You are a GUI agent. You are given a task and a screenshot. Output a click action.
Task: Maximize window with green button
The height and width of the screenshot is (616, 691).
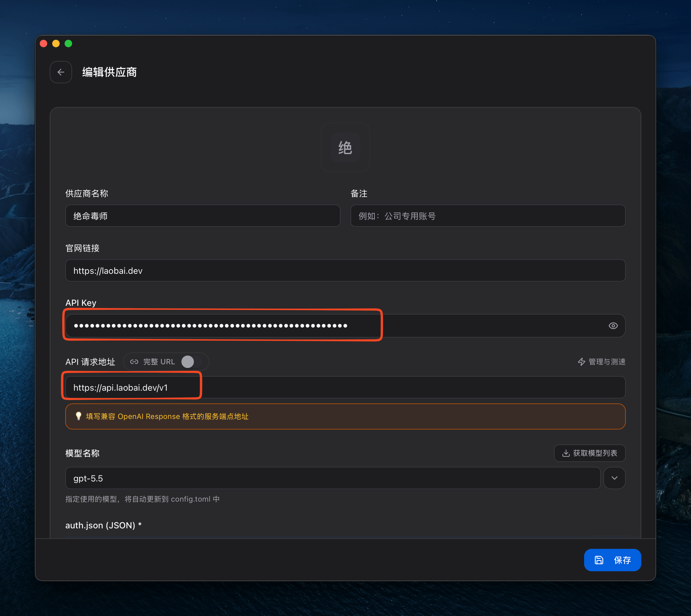point(68,44)
